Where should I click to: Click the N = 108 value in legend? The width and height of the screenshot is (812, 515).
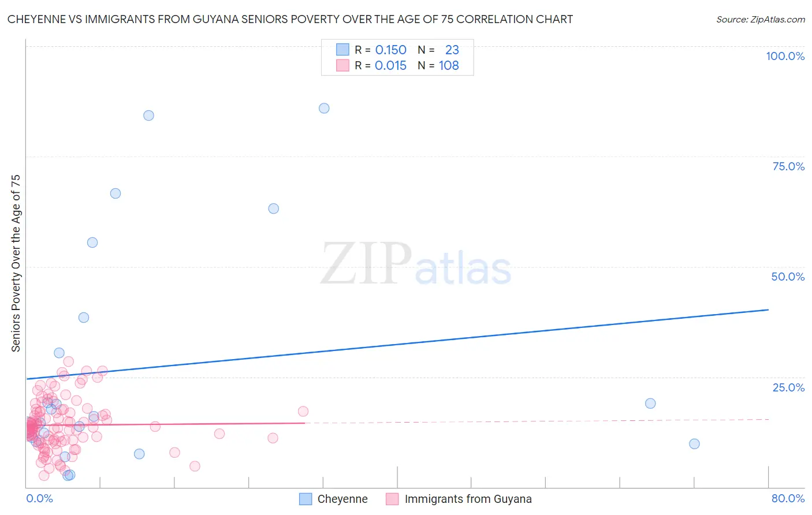pos(449,65)
